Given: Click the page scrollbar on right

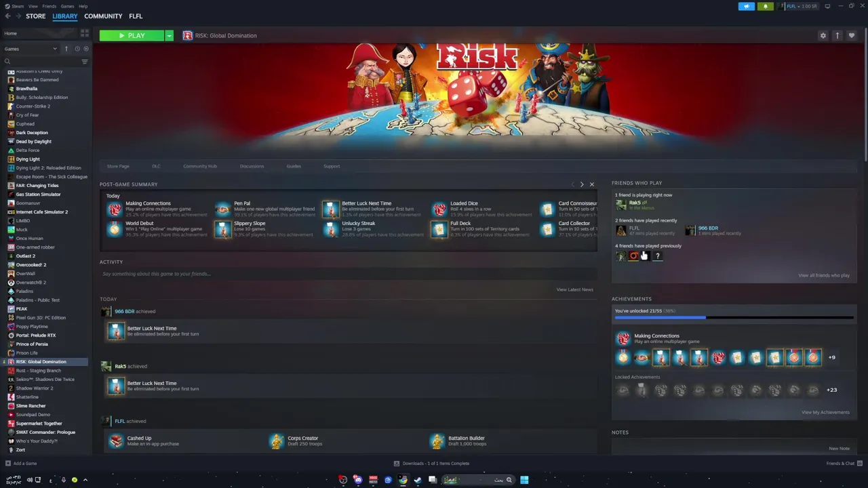Looking at the screenshot, I should coord(865,95).
